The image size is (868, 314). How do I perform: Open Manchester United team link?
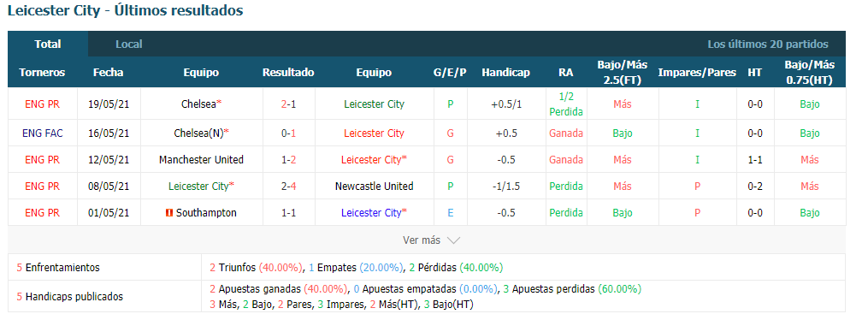[x=201, y=159]
